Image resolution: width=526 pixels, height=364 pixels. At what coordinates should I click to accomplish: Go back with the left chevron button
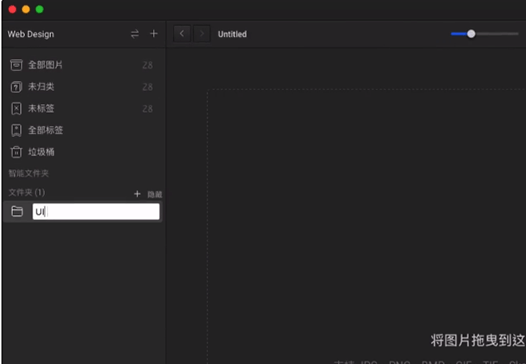[182, 34]
